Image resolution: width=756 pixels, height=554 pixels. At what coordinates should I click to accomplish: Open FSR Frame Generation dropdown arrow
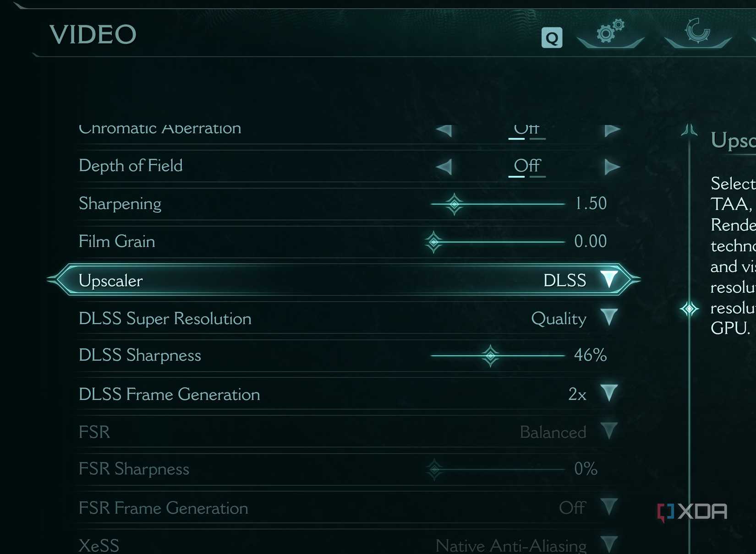[x=609, y=507]
